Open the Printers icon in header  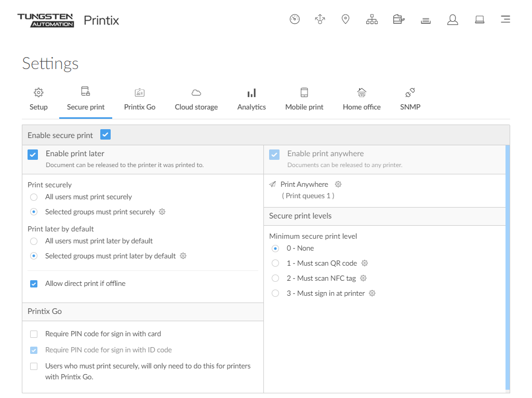pyautogui.click(x=398, y=20)
